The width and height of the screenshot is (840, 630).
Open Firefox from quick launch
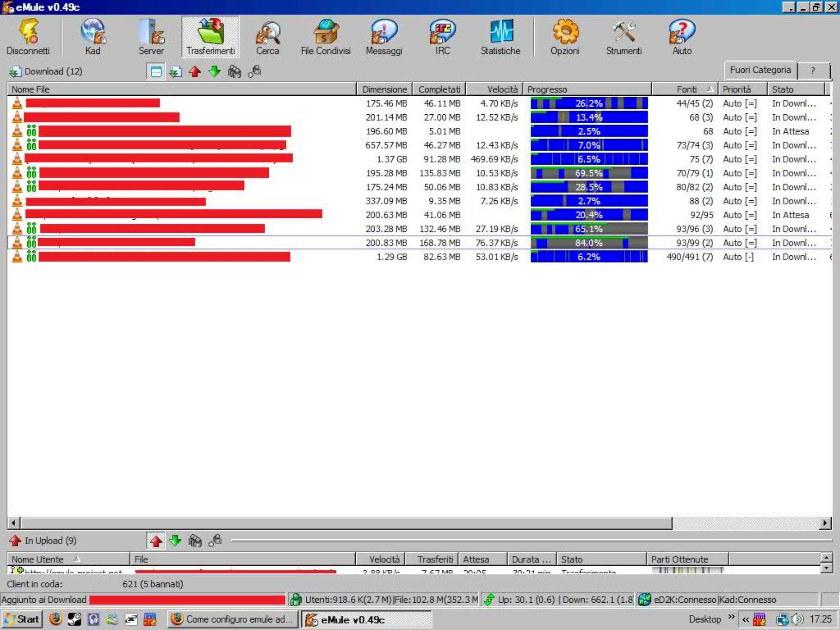pyautogui.click(x=55, y=619)
